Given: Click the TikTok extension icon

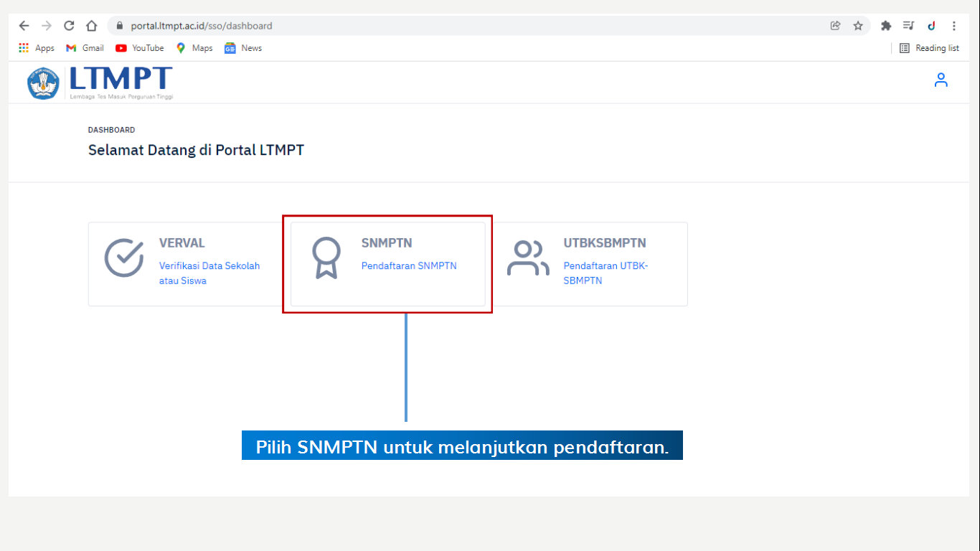Looking at the screenshot, I should click(931, 26).
